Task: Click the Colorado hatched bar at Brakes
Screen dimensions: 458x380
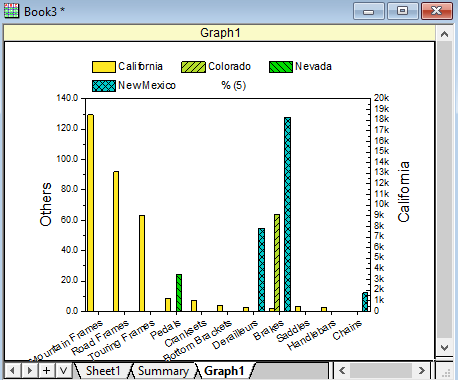Action: click(x=277, y=263)
